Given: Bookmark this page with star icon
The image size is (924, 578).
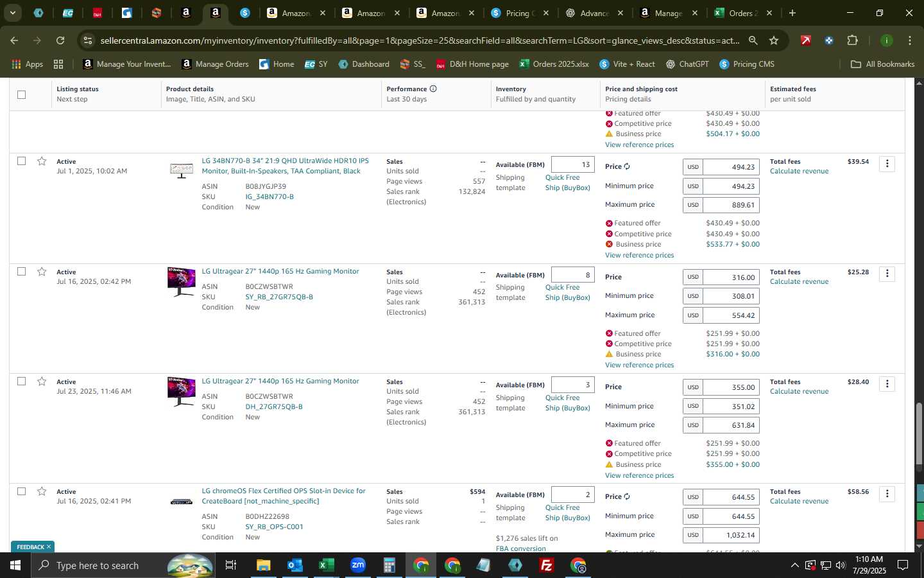Looking at the screenshot, I should click(774, 40).
